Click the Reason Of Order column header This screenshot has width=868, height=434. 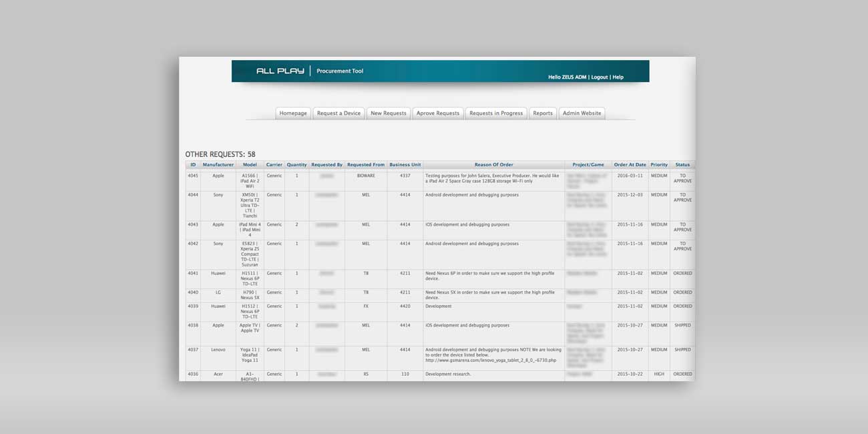(493, 165)
